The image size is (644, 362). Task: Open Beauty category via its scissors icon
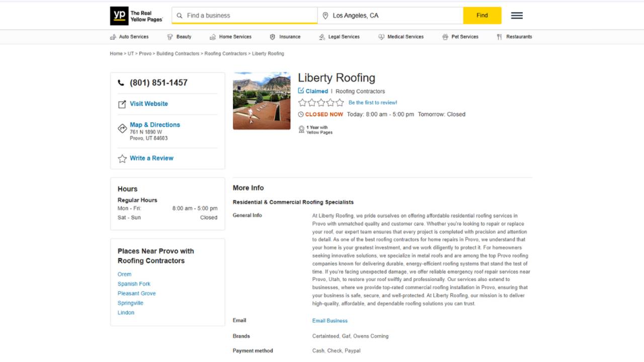[170, 36]
